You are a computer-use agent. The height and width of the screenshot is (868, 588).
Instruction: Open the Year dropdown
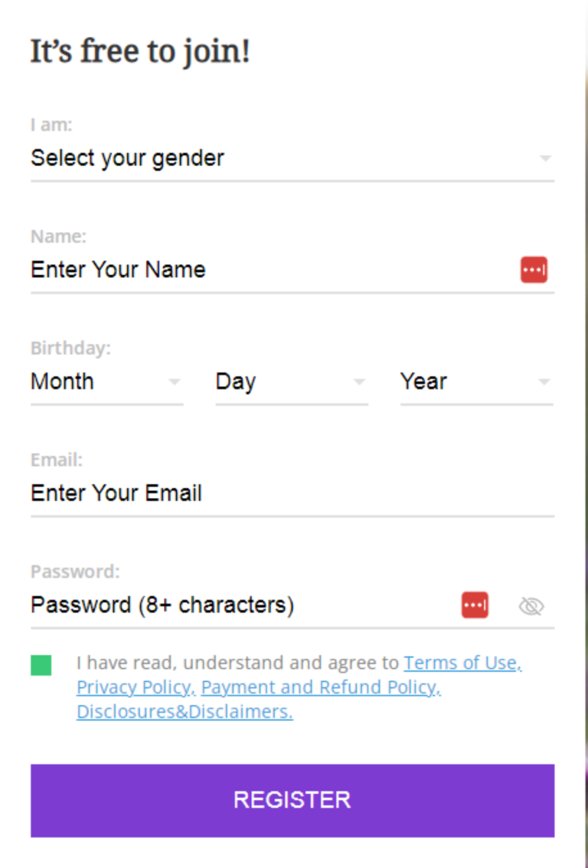[x=476, y=381]
